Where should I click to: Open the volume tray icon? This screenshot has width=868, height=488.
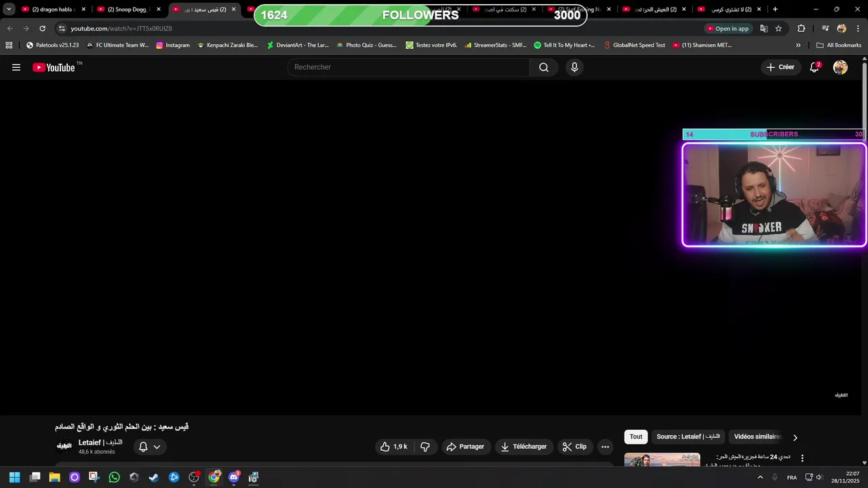point(819,477)
